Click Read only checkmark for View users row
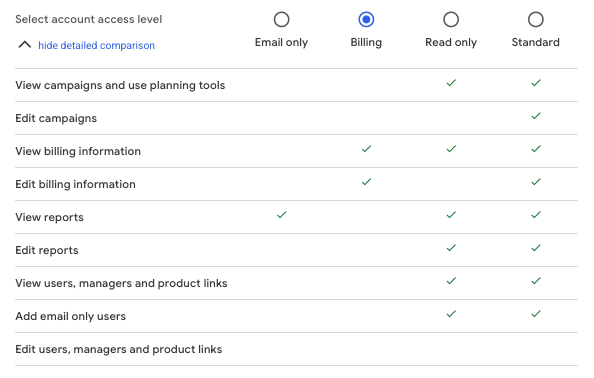The width and height of the screenshot is (594, 378). [451, 281]
